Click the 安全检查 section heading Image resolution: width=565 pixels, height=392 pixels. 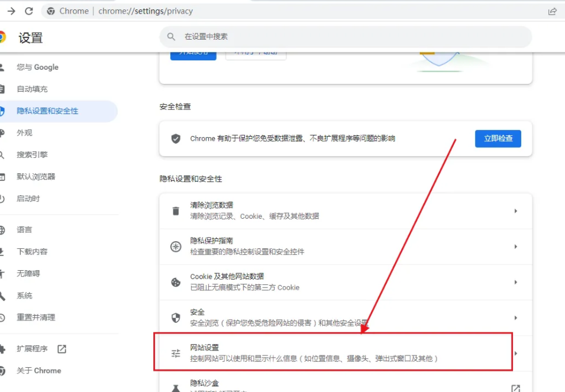point(175,107)
